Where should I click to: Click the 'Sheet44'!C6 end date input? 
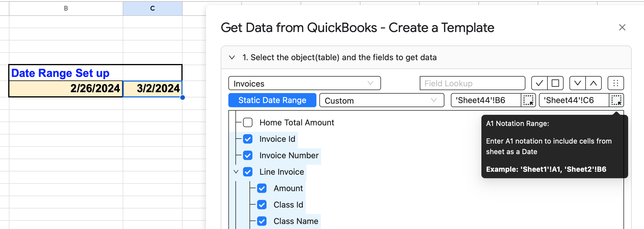(574, 100)
